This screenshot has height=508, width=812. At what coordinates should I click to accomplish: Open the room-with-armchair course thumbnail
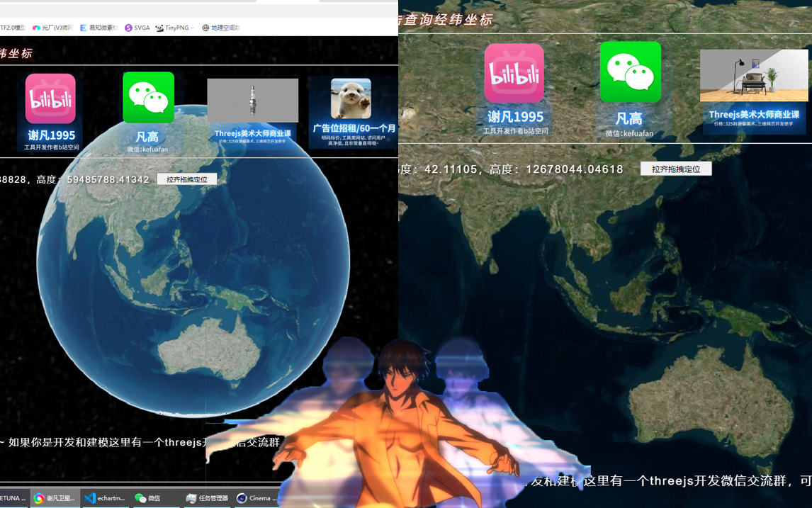point(753,76)
